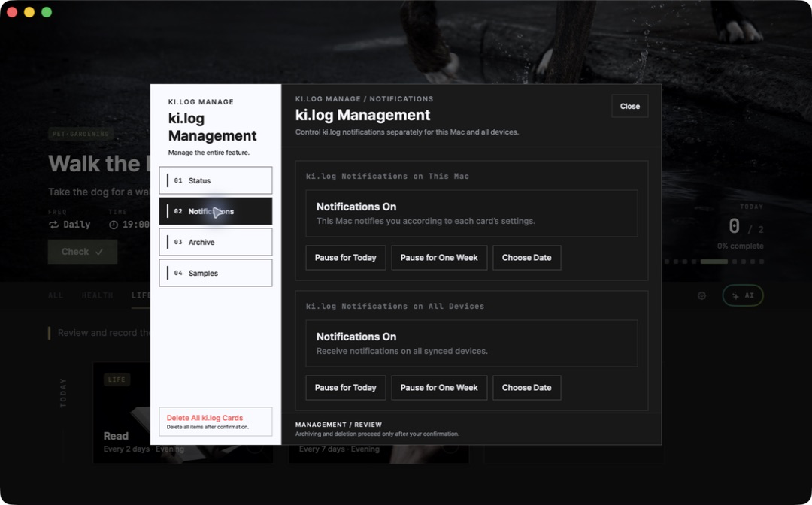The height and width of the screenshot is (505, 812).
Task: Click the clock icon beside 19:00
Action: pos(114,225)
